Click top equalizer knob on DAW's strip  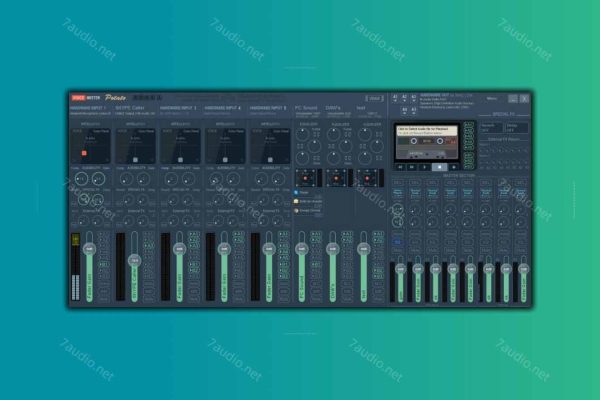[x=333, y=134]
